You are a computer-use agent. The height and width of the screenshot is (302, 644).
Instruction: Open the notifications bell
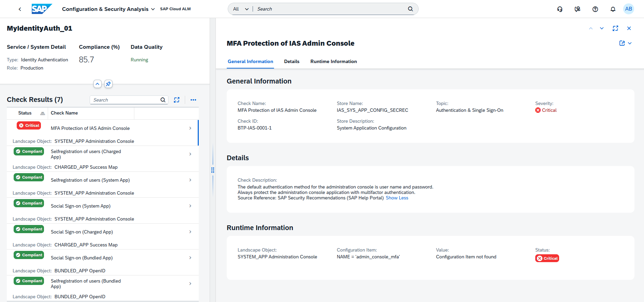click(x=613, y=9)
